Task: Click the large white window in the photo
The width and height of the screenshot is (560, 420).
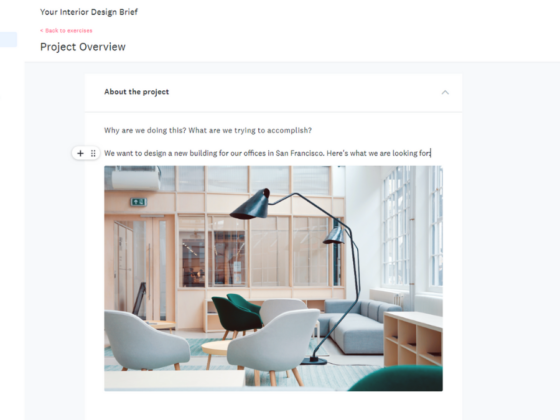Action: 396,228
